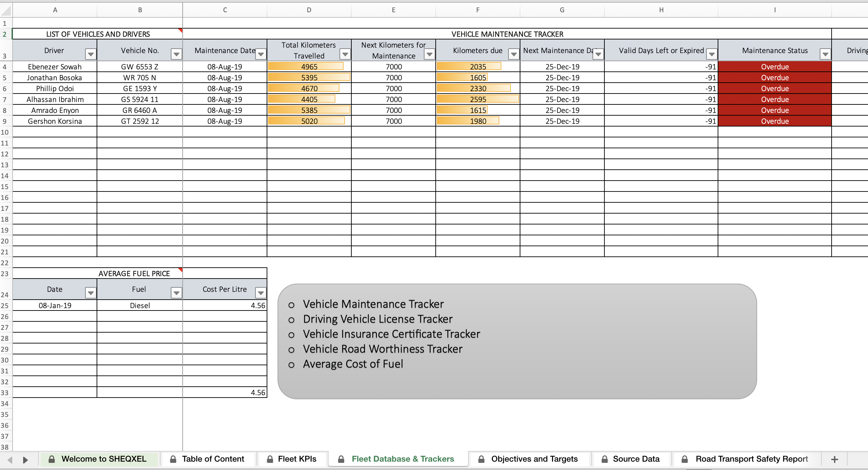Select vehicle number GS 5924 11 cell
Screen dimensions: 868x470
[x=140, y=99]
